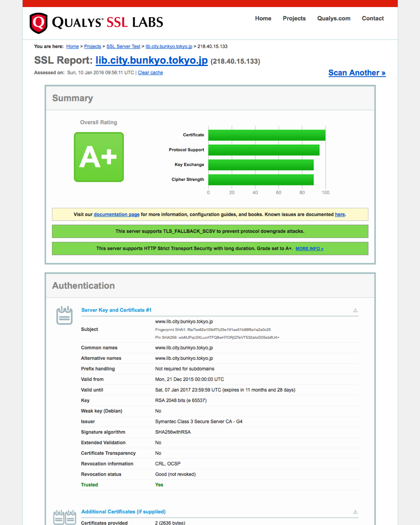This screenshot has width=420, height=525.
Task: Click the 'Good (not revoked)' revocation status
Action: pyautogui.click(x=176, y=475)
